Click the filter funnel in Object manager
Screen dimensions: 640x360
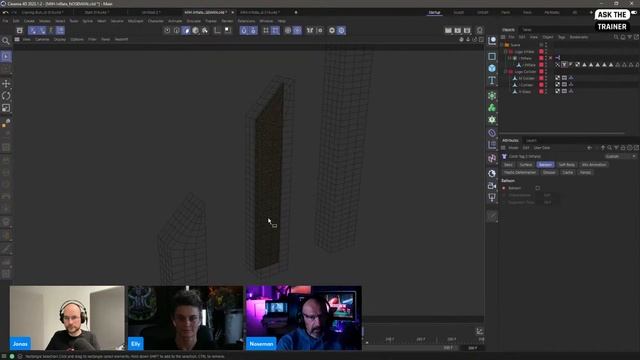click(630, 37)
